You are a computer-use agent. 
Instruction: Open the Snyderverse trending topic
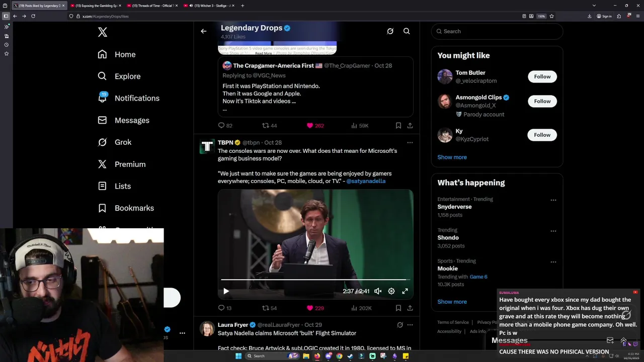[x=454, y=207]
